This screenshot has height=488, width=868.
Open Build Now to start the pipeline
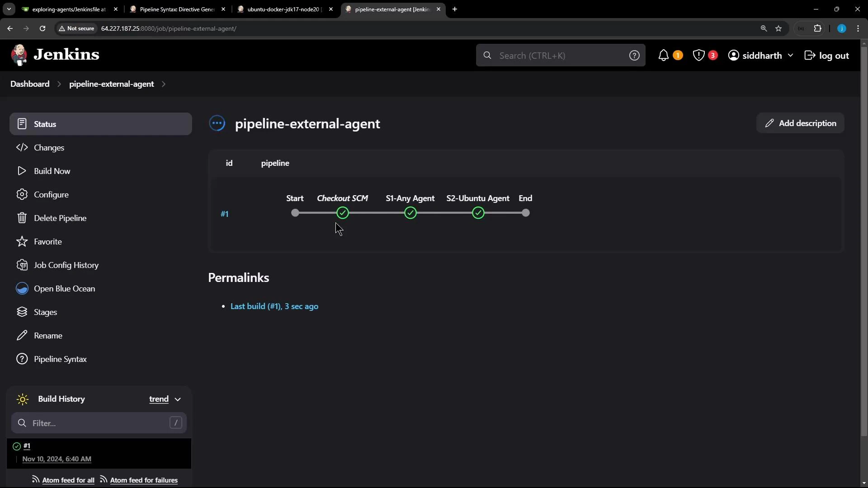point(51,171)
